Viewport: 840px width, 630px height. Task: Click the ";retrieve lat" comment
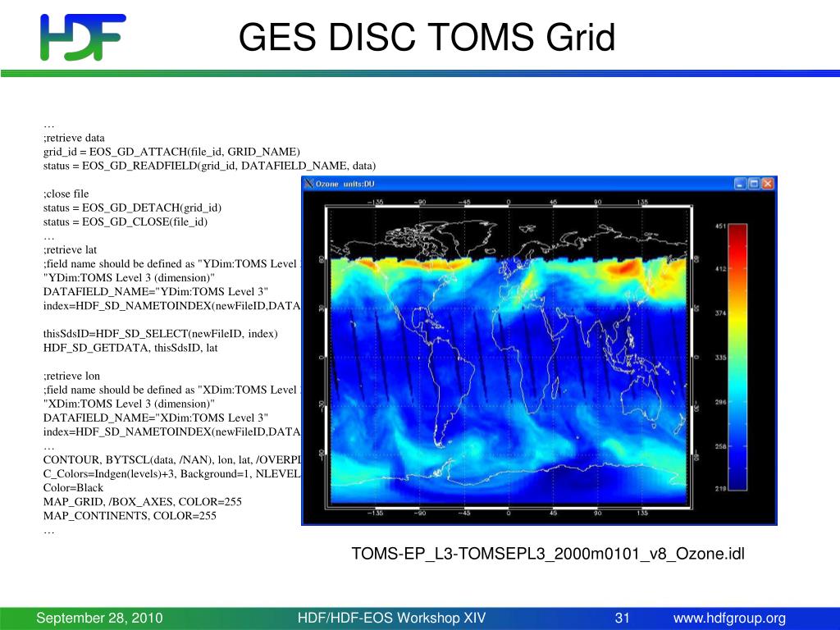click(71, 249)
